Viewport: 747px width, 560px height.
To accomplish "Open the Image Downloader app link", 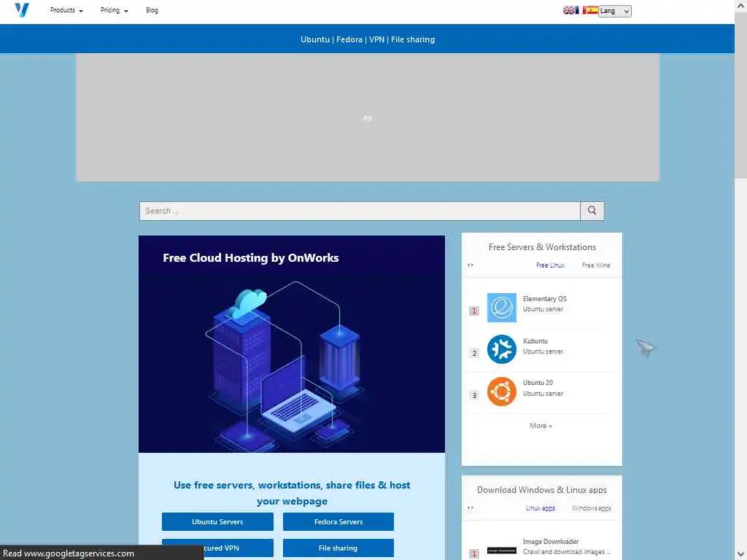I will pyautogui.click(x=551, y=542).
